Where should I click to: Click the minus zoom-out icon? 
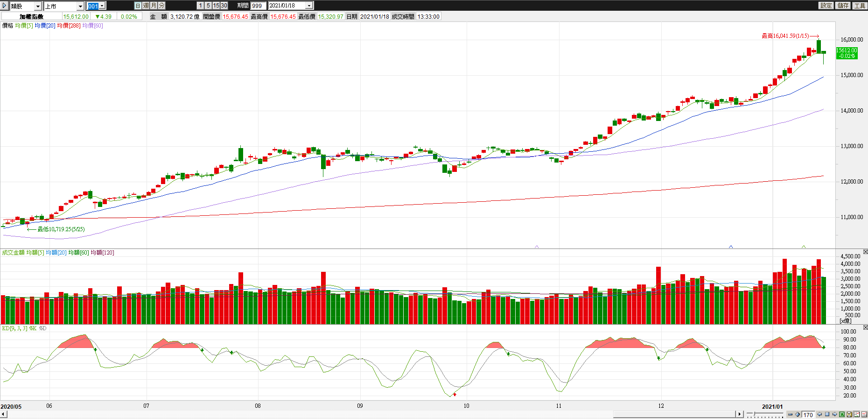790,414
